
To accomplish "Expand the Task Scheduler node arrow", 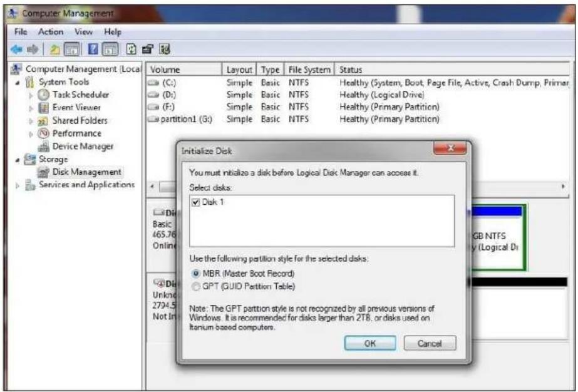I will coord(31,96).
